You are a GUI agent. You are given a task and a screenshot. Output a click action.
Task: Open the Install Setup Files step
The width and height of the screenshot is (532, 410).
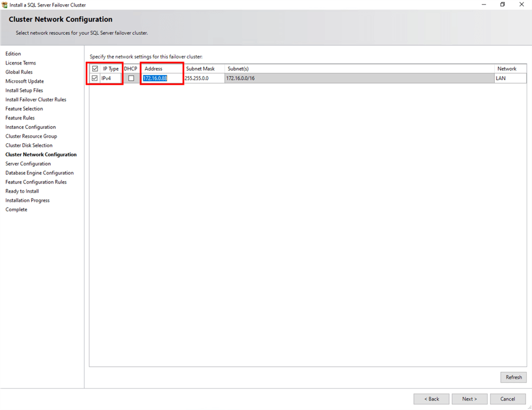(x=24, y=91)
